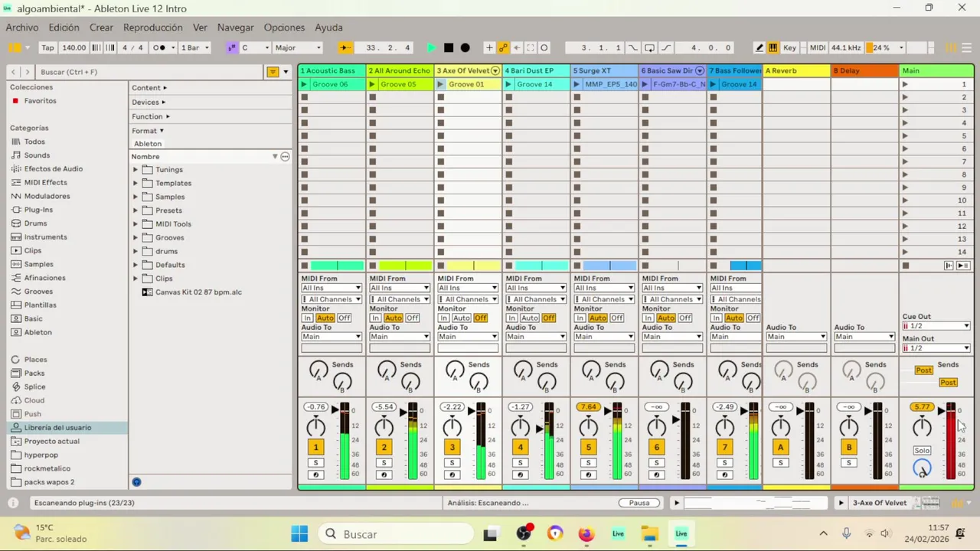Arm track 6 Basic Saw Dir for recording

pyautogui.click(x=656, y=475)
